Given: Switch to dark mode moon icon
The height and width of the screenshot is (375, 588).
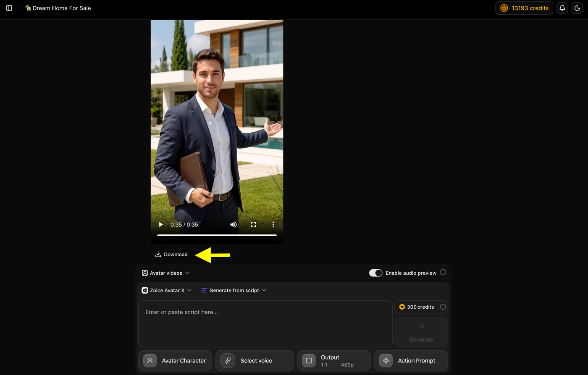Looking at the screenshot, I should pyautogui.click(x=577, y=8).
